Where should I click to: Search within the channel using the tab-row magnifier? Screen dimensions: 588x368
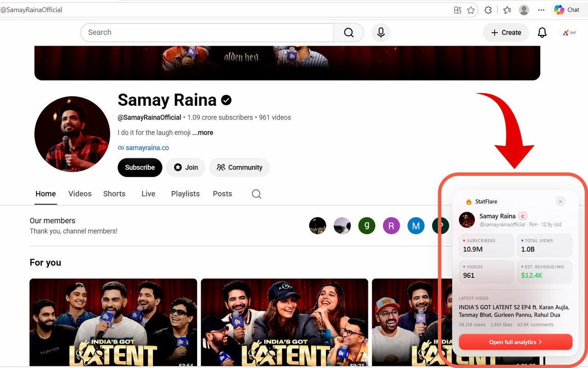pyautogui.click(x=256, y=194)
